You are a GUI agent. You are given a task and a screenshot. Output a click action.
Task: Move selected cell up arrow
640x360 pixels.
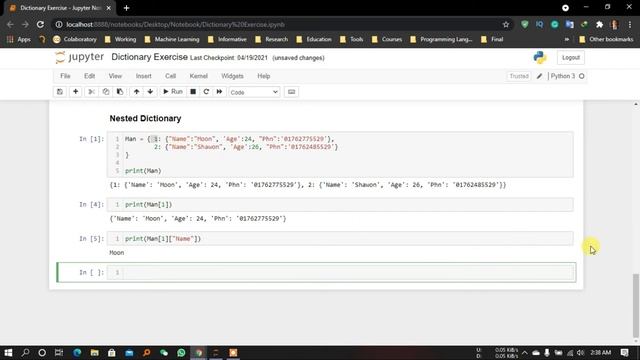pos(136,92)
